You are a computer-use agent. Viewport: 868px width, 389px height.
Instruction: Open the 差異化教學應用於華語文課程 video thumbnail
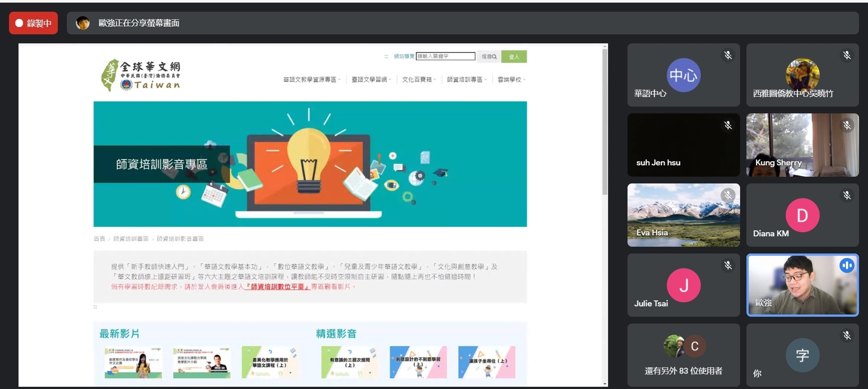pos(270,362)
